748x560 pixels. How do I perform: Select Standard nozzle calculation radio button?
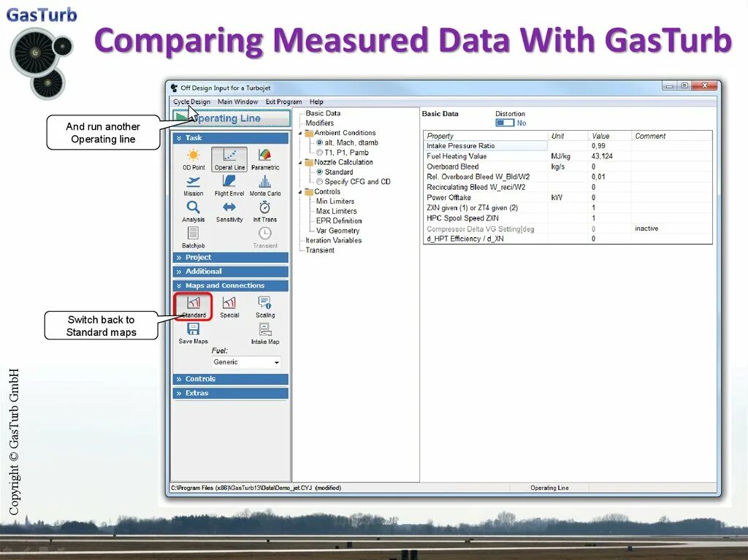click(x=320, y=172)
